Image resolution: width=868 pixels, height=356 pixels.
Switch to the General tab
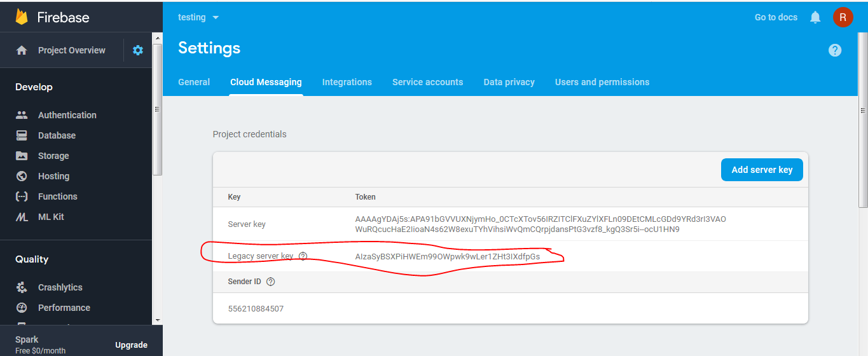pos(194,82)
